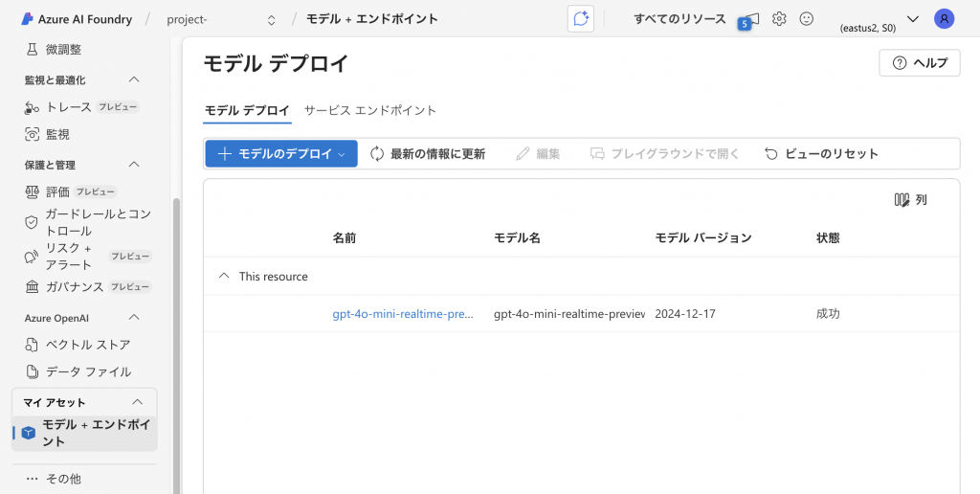This screenshot has width=980, height=494.
Task: Click the モデル バージョン column header
Action: coord(703,237)
